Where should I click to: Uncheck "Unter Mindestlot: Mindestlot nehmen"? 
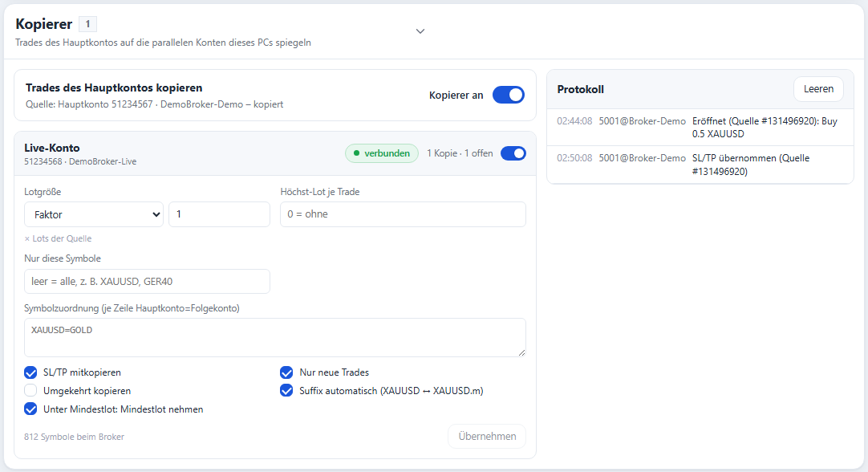(30, 409)
